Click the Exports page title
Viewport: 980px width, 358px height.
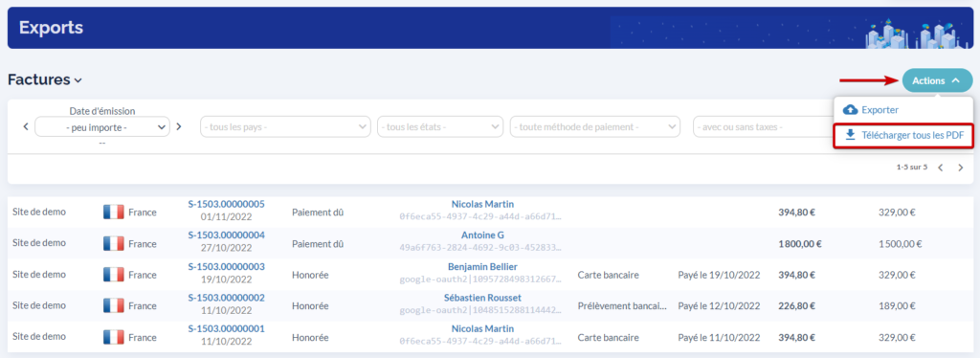click(51, 28)
